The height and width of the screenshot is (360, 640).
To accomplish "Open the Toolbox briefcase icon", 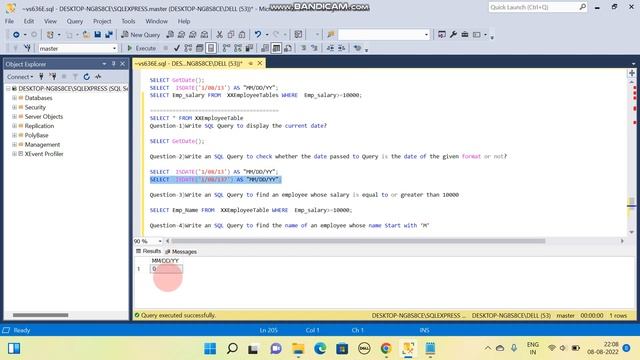I will 464,35.
